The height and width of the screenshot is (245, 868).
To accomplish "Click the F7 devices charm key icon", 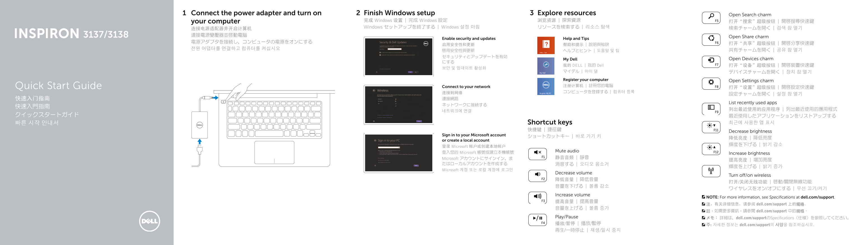I will click(x=711, y=62).
